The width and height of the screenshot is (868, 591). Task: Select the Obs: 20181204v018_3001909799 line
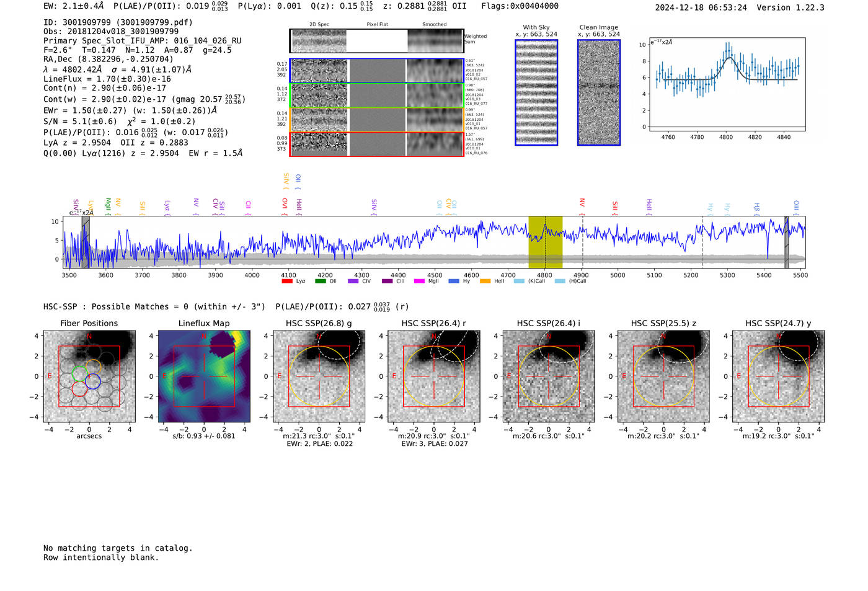point(111,31)
